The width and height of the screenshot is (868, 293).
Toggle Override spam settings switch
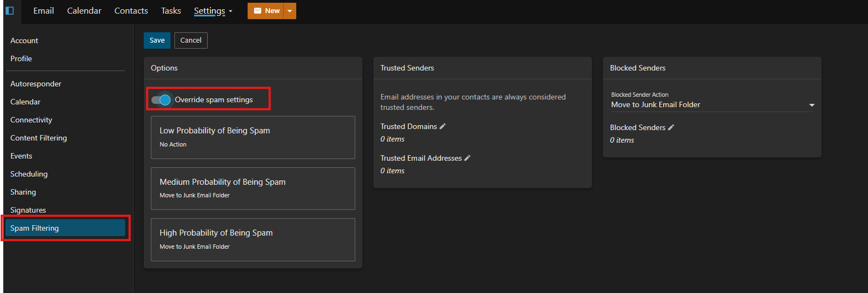[161, 100]
